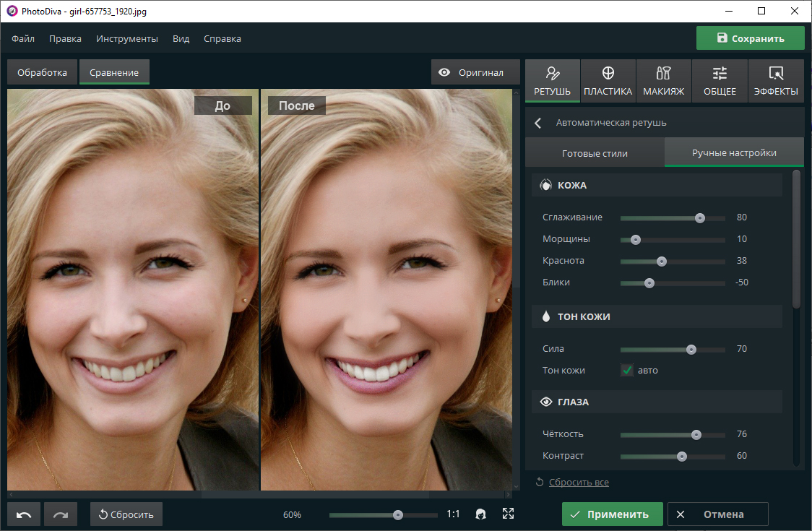The height and width of the screenshot is (531, 812).
Task: Click the undo arrow button
Action: pos(24,514)
